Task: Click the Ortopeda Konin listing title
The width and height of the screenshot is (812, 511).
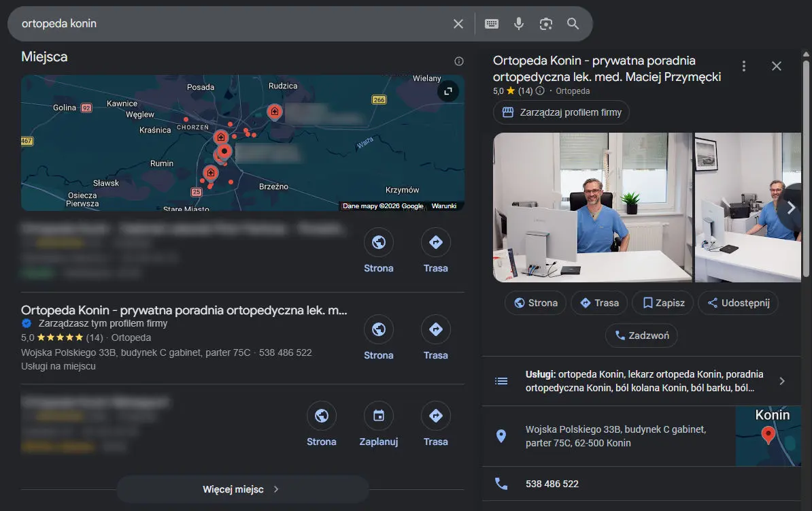Action: coord(184,310)
